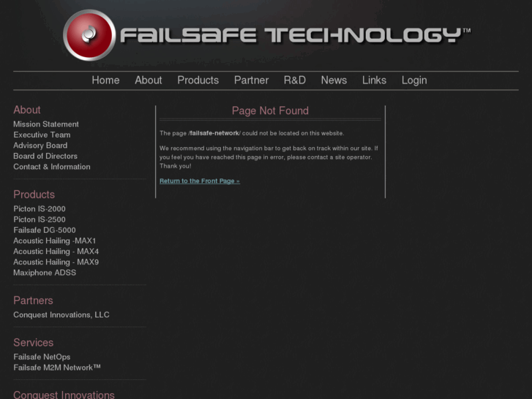
Task: Open Executive Team in the sidebar
Action: click(42, 135)
